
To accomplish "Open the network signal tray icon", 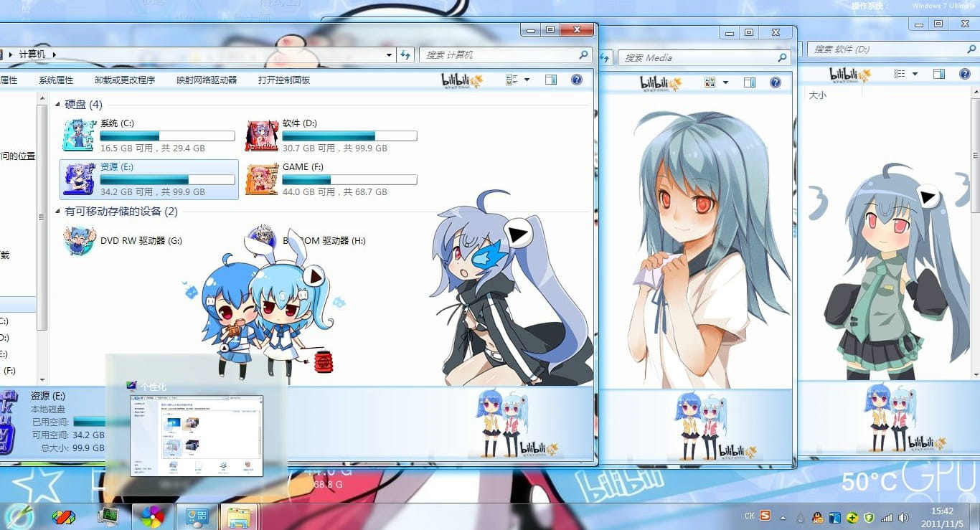I will [887, 517].
